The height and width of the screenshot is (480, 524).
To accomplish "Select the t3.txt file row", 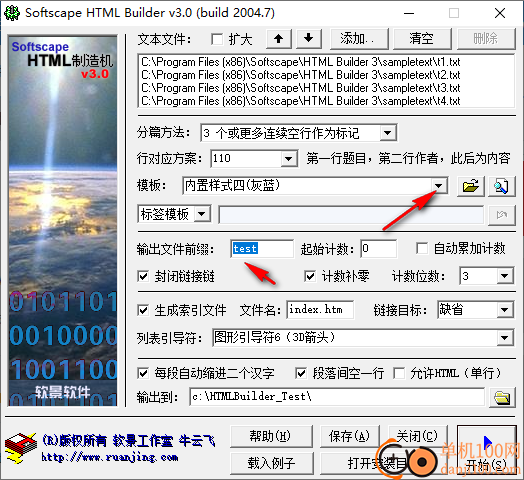I will (x=326, y=88).
